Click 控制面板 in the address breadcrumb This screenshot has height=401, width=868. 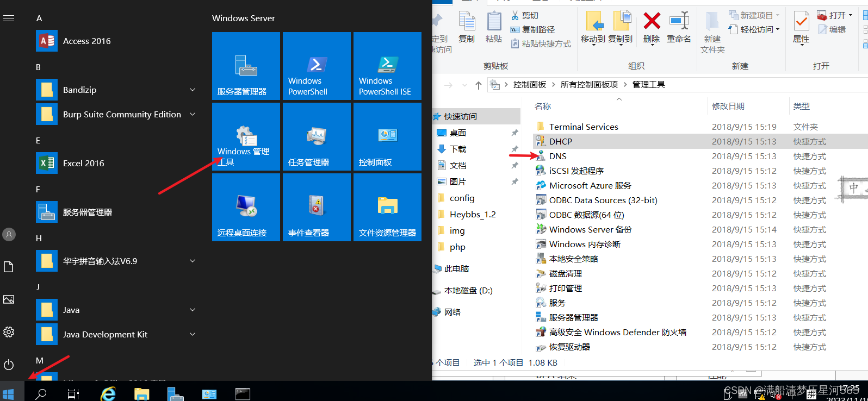[x=530, y=84]
